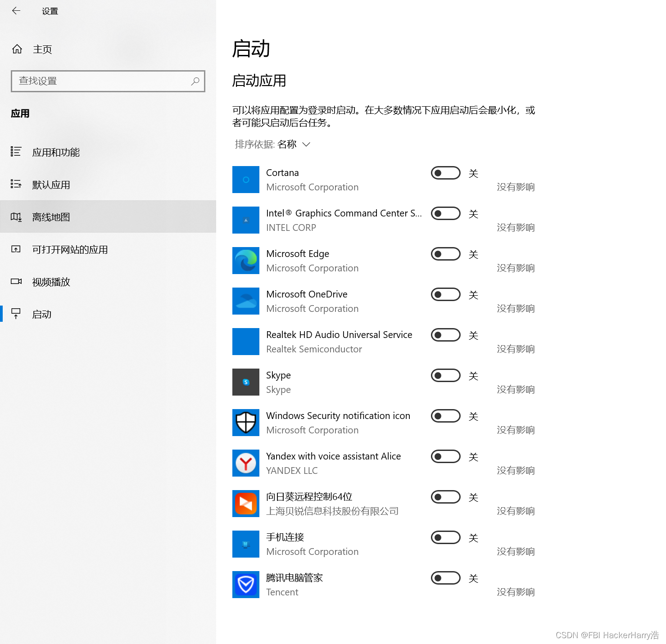Turn on Microsoft Edge startup switch

point(446,254)
